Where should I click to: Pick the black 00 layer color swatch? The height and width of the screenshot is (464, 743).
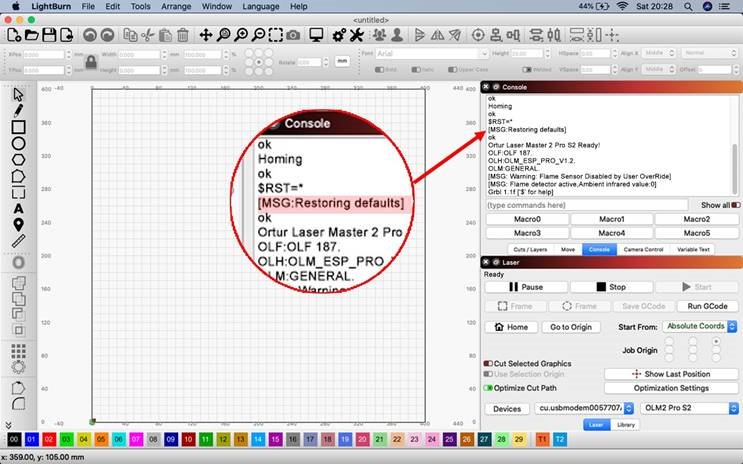[x=14, y=439]
